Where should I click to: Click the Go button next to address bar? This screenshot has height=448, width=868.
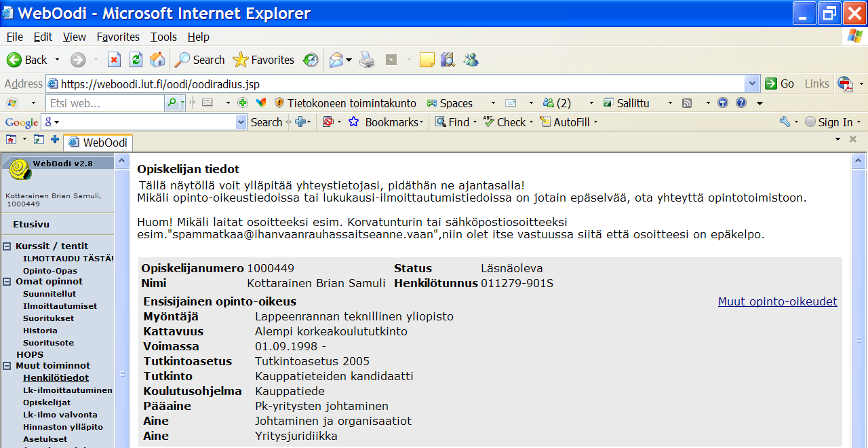[x=779, y=83]
